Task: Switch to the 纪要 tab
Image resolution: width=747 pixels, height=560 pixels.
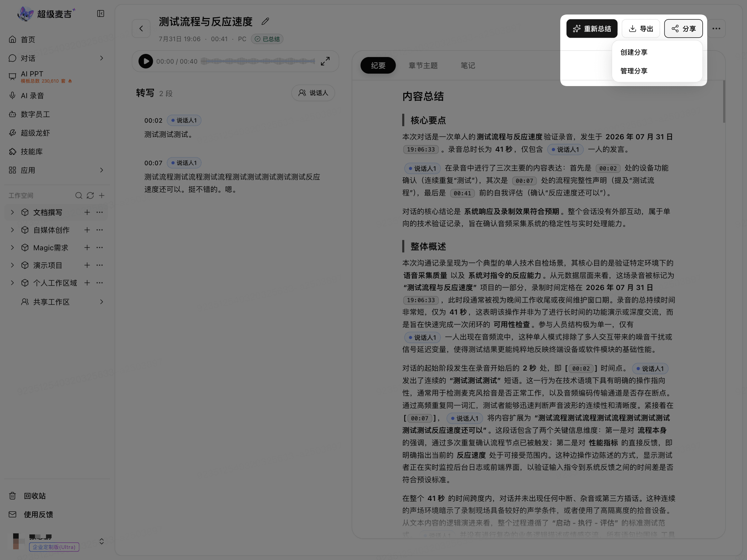Action: click(x=378, y=65)
